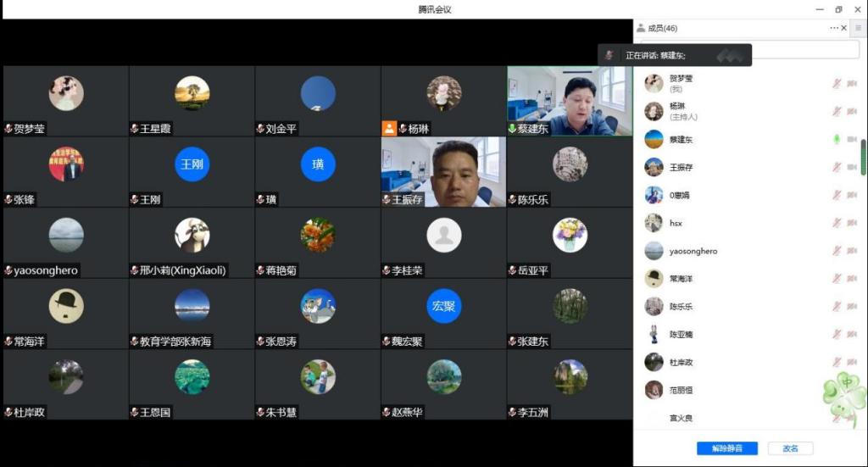Click 魏宏聚's muted mic icon in grid

[387, 342]
